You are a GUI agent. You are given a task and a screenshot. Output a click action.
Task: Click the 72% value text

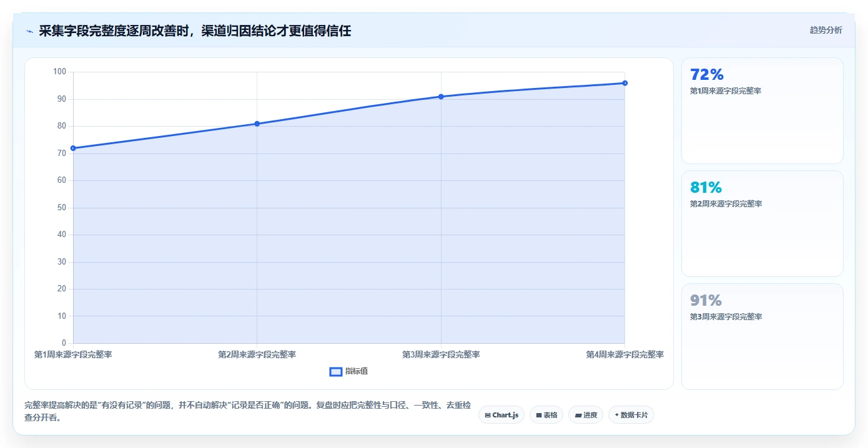(x=707, y=74)
